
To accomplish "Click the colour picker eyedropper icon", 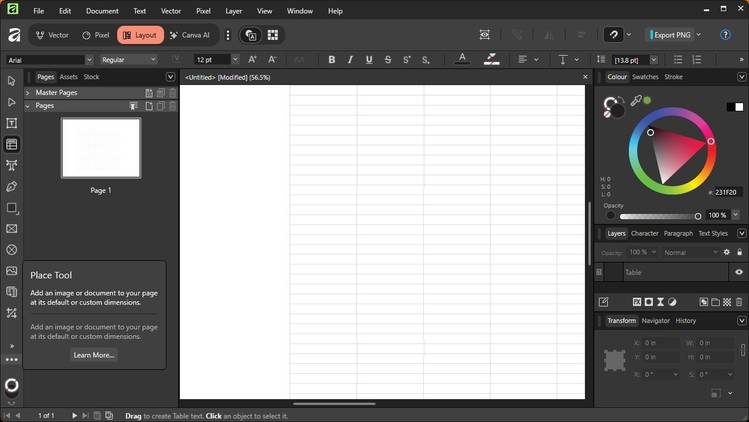I will (636, 100).
